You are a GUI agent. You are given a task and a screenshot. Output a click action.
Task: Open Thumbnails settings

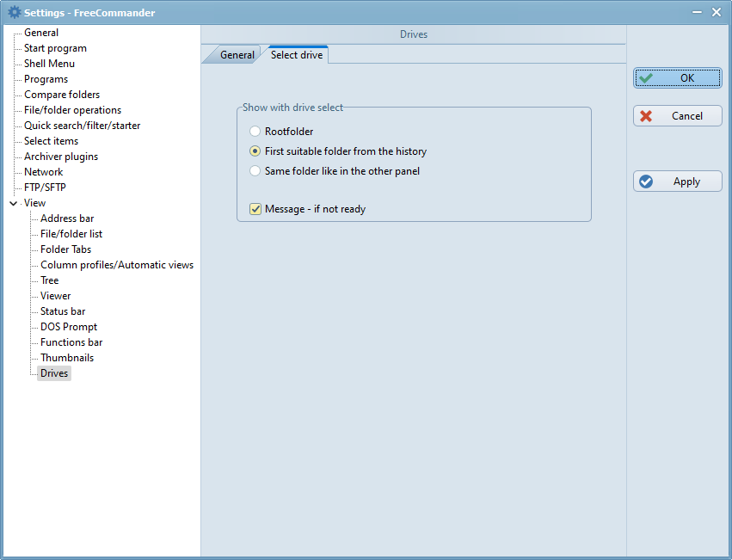(67, 357)
